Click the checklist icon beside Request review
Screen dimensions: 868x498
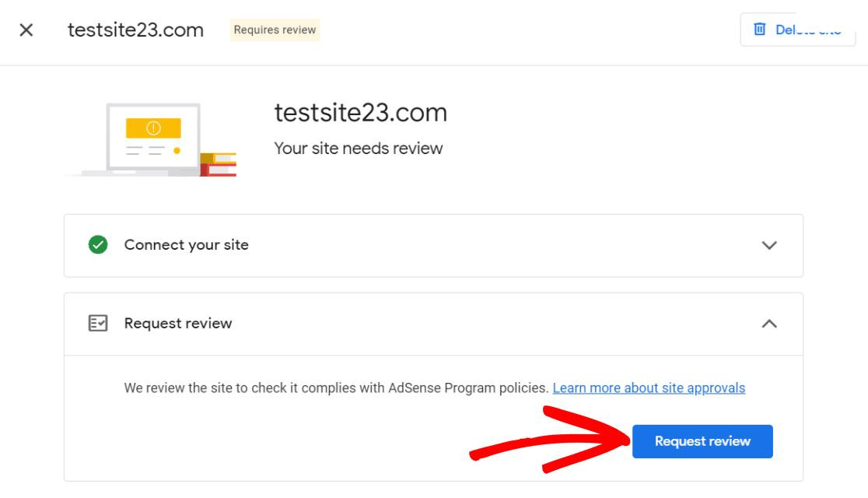click(x=98, y=323)
